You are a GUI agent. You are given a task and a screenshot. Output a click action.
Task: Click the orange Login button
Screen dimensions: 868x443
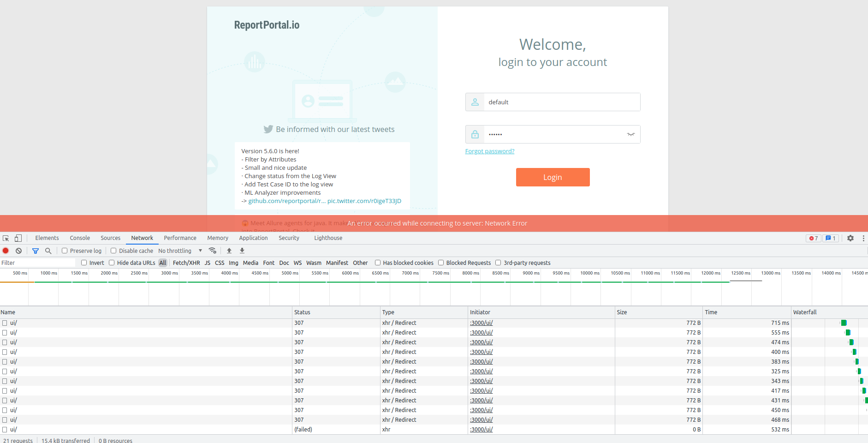point(553,177)
